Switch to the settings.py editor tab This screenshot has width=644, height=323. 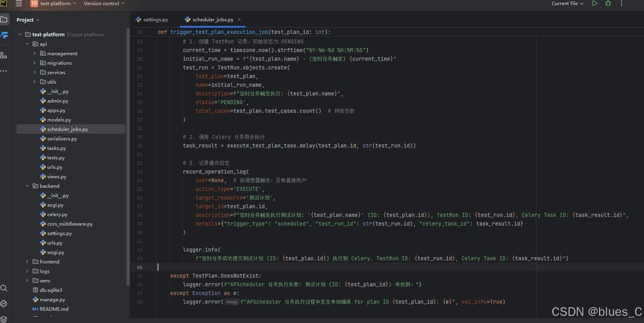pos(152,19)
